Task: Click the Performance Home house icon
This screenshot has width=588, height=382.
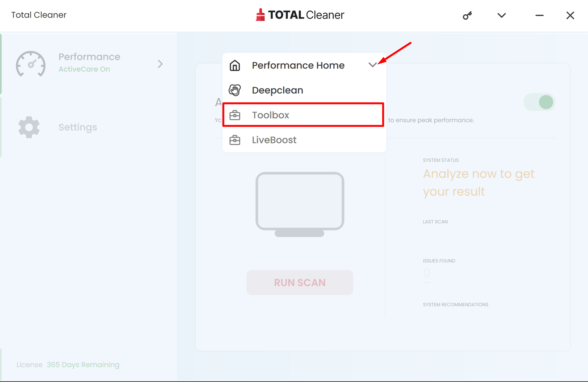Action: pyautogui.click(x=235, y=65)
